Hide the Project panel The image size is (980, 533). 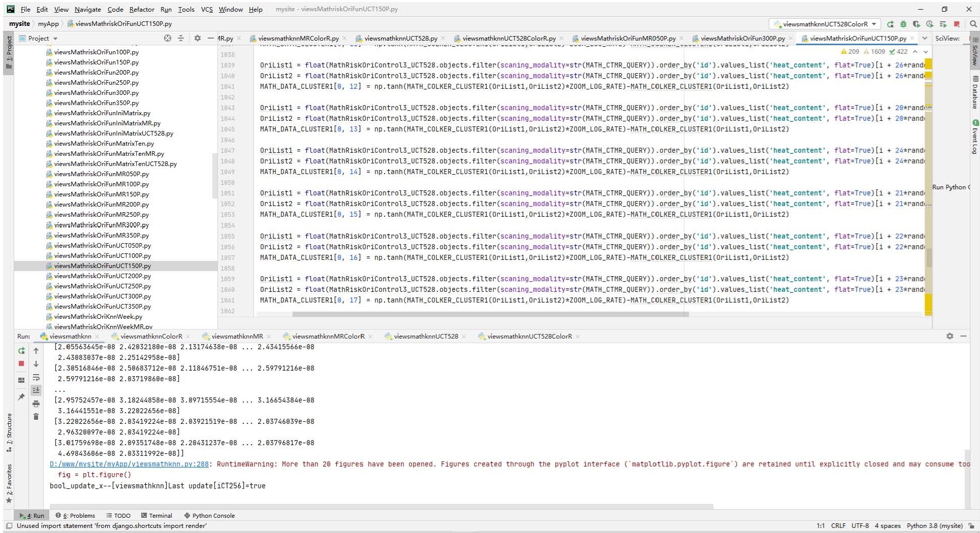pyautogui.click(x=211, y=38)
